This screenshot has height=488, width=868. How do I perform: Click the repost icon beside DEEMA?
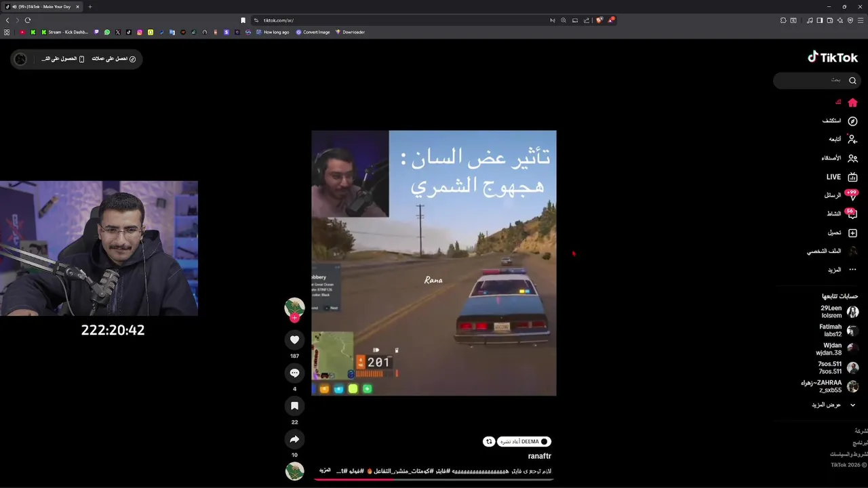[x=488, y=441]
